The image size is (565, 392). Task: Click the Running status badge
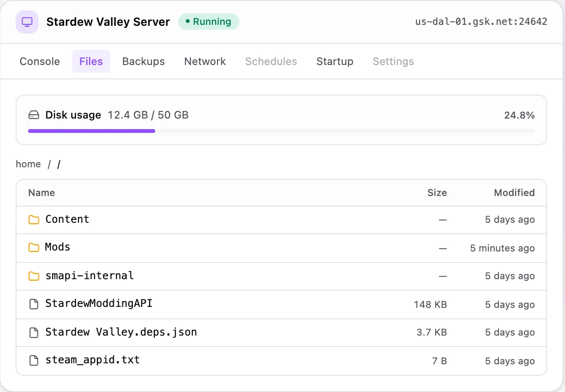click(208, 22)
